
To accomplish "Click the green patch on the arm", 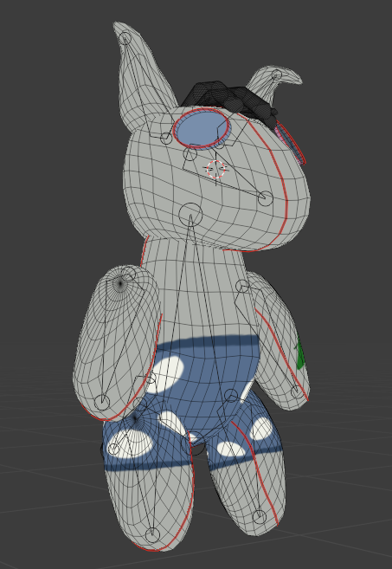I will [300, 354].
